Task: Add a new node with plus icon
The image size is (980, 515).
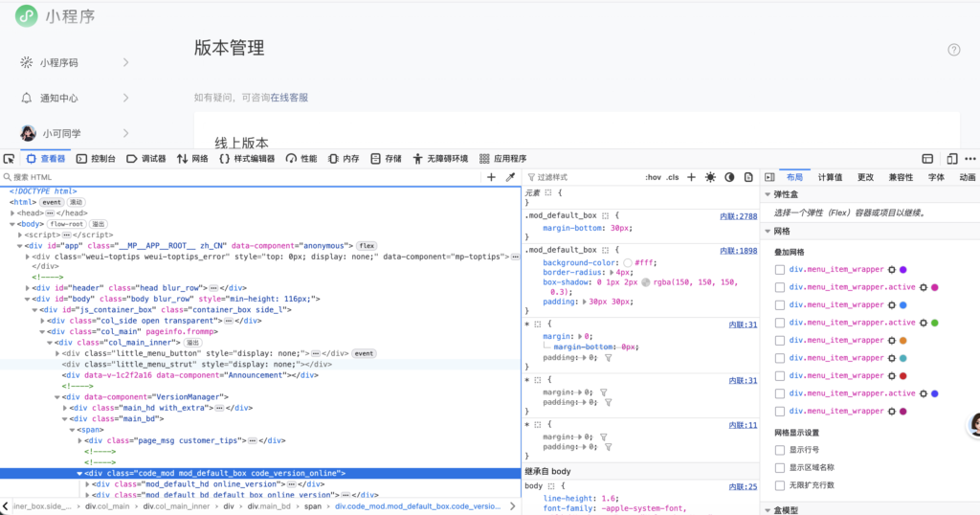Action: (491, 177)
